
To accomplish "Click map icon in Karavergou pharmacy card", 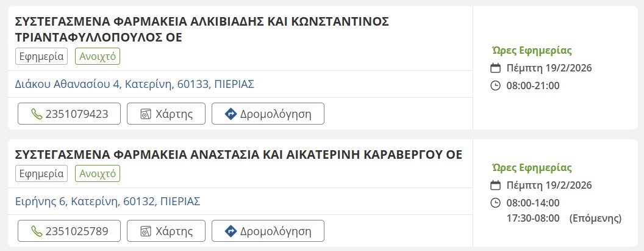I will click(146, 231).
